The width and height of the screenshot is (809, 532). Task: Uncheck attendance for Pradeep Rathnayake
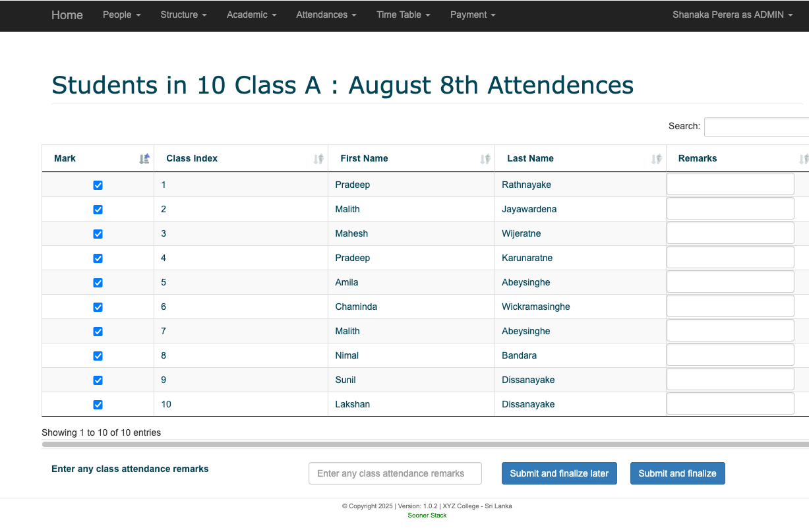click(98, 185)
